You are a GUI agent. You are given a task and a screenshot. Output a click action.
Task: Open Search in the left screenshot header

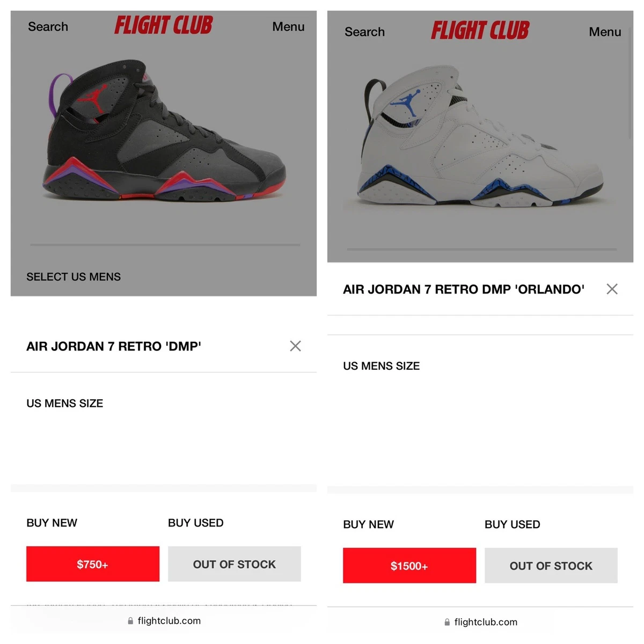tap(48, 26)
